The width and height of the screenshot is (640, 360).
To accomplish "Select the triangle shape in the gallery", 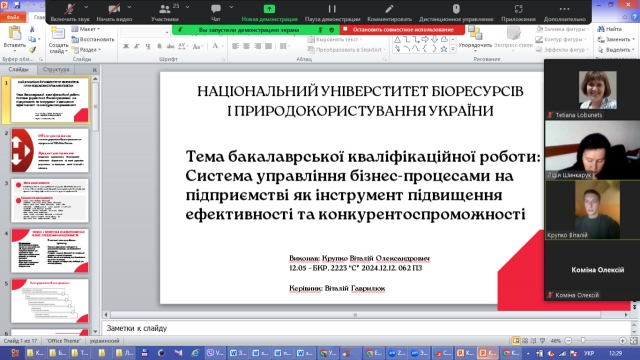I will click(397, 40).
